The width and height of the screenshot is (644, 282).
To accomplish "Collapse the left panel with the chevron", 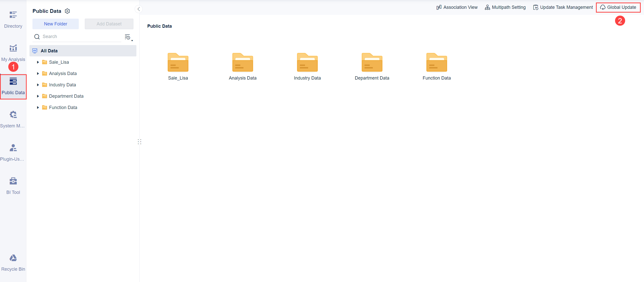I will tap(138, 9).
